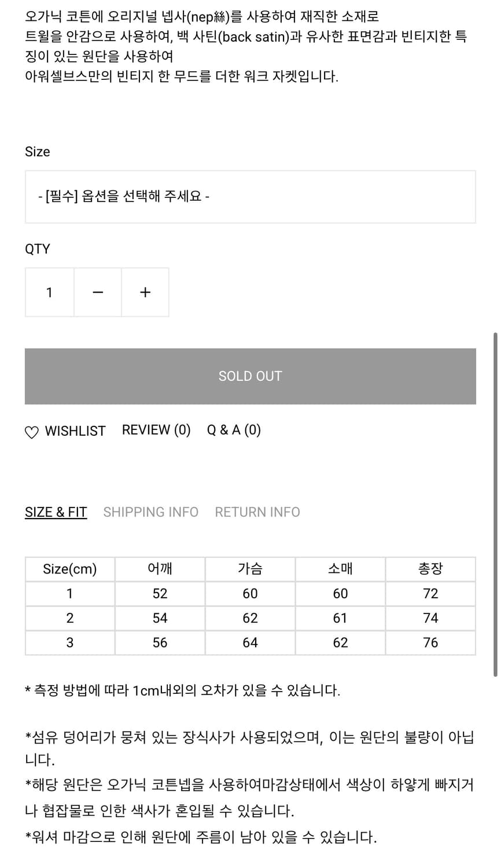Switch to the SHIPPING INFO tab

point(150,512)
